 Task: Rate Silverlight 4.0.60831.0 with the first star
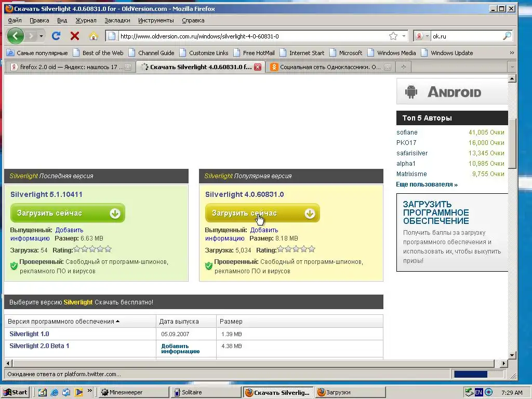point(280,249)
